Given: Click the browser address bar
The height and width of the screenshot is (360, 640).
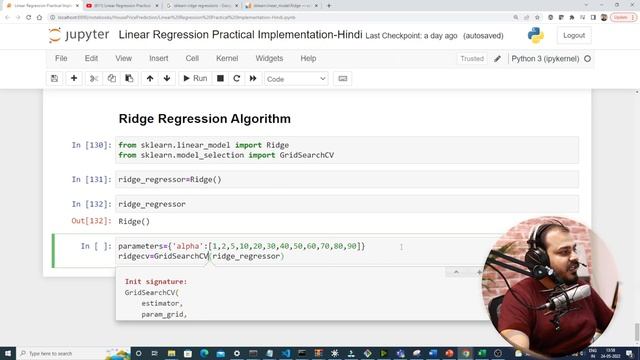Looking at the screenshot, I should (x=282, y=18).
